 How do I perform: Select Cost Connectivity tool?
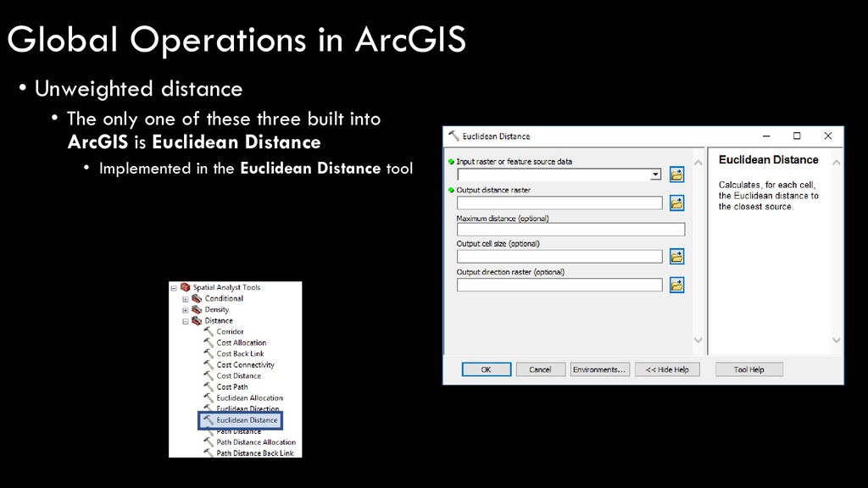point(245,364)
